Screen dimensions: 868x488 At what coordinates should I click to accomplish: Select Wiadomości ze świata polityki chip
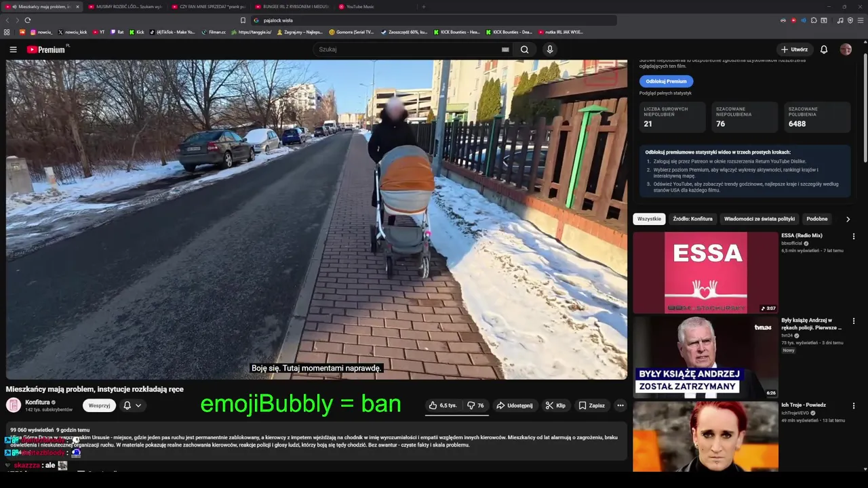(759, 219)
